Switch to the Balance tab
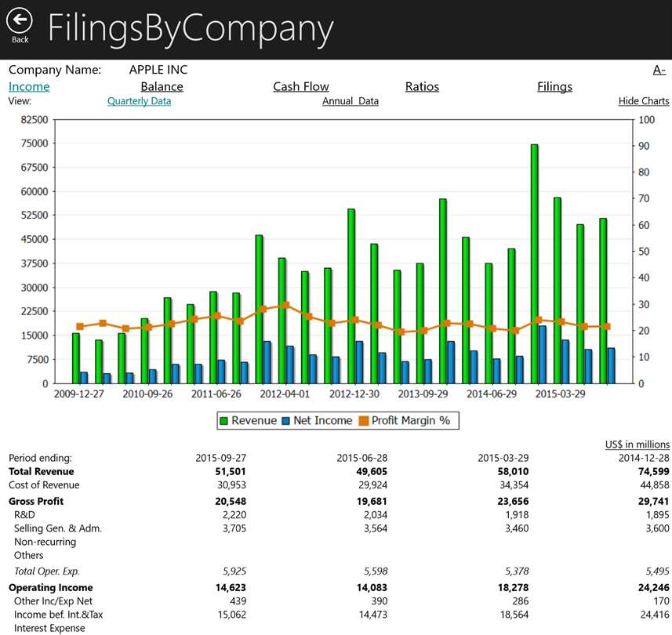Image resolution: width=672 pixels, height=635 pixels. (162, 86)
